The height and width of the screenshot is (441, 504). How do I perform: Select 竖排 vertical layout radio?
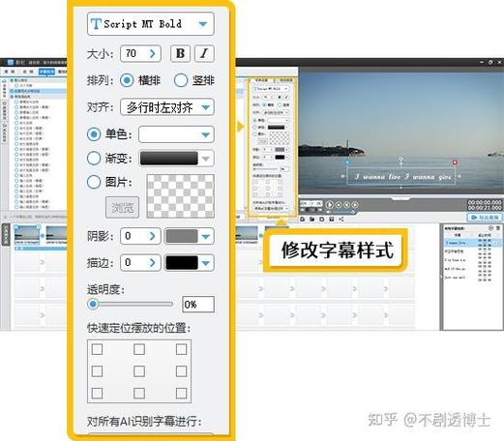pos(181,80)
